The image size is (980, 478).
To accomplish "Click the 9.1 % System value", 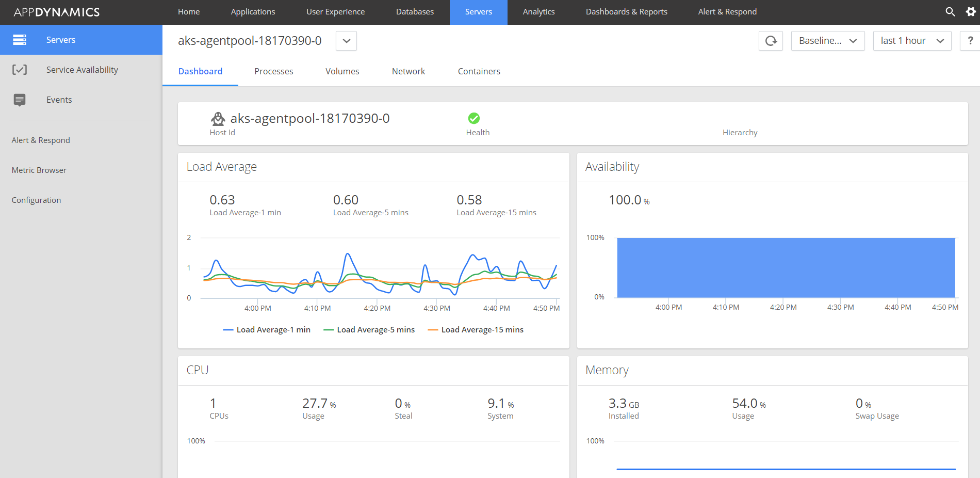I will pyautogui.click(x=501, y=403).
